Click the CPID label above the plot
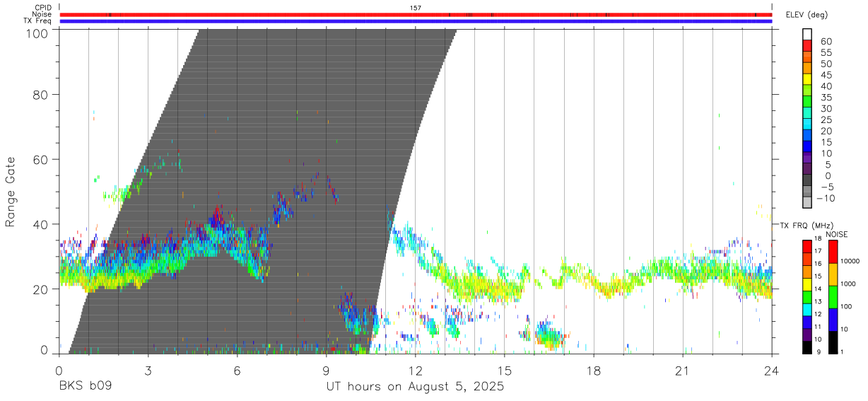The image size is (868, 401). click(x=43, y=8)
